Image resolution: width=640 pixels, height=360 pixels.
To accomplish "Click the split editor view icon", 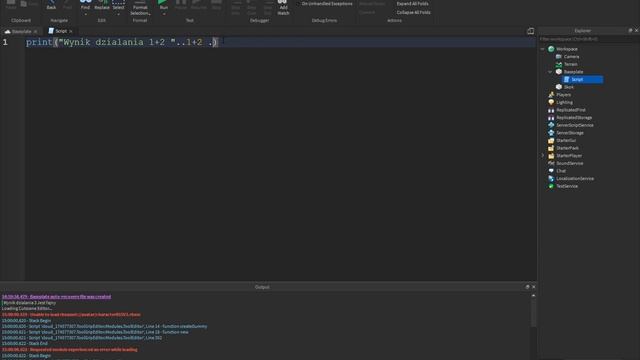I will click(530, 31).
